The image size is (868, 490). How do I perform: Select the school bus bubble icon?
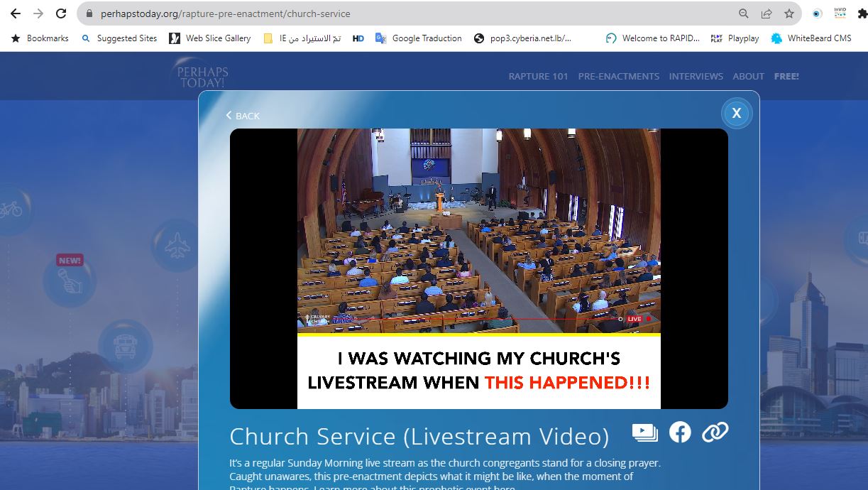125,346
